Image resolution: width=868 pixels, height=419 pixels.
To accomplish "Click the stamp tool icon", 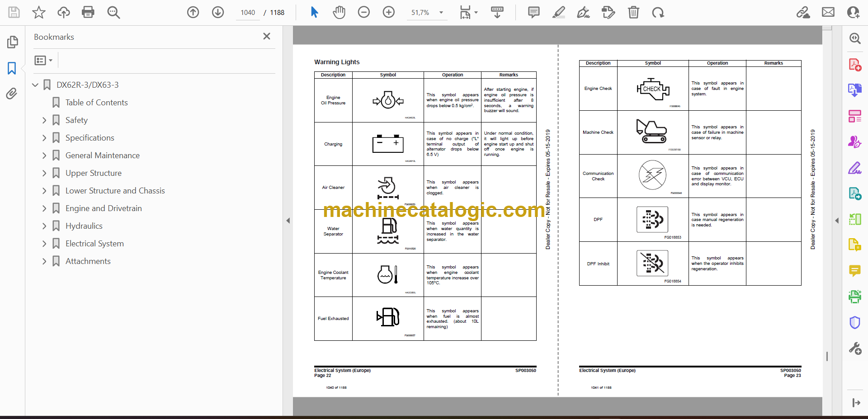I will [609, 12].
